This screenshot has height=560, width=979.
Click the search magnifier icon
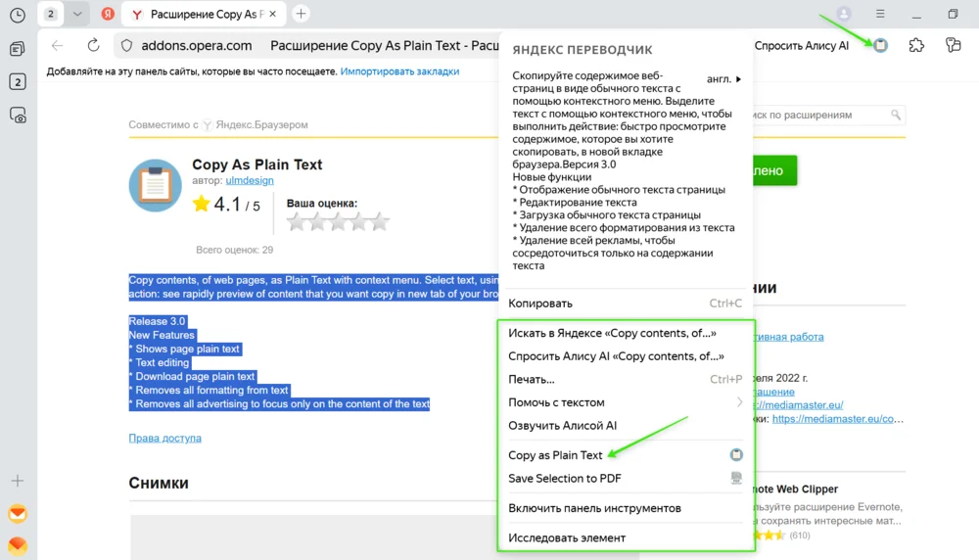(896, 115)
